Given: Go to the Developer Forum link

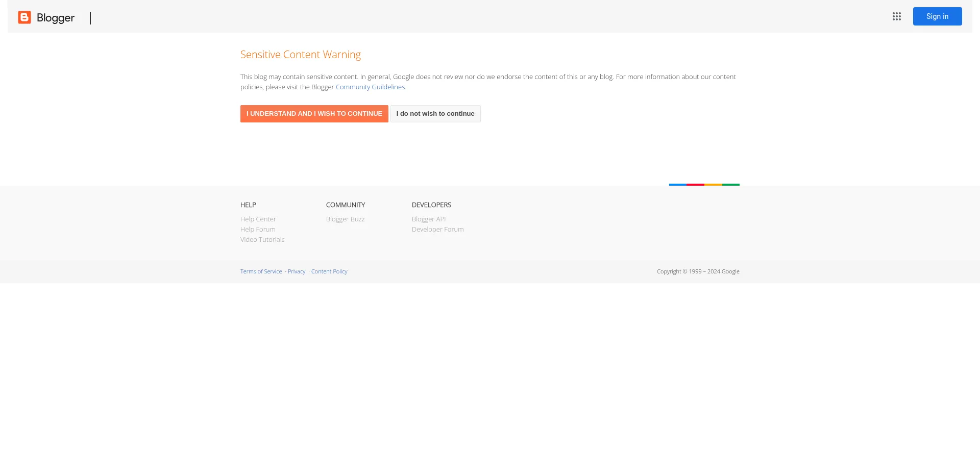Looking at the screenshot, I should [437, 230].
